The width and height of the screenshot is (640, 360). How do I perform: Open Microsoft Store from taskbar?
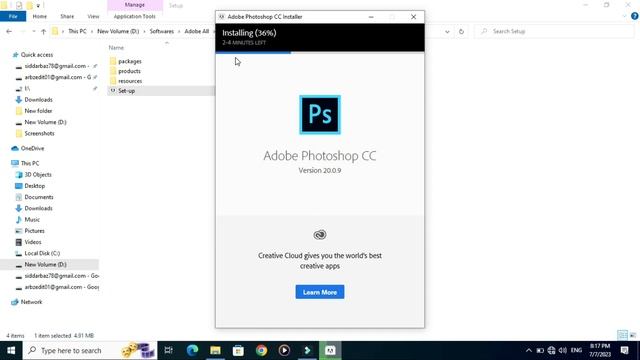238,351
